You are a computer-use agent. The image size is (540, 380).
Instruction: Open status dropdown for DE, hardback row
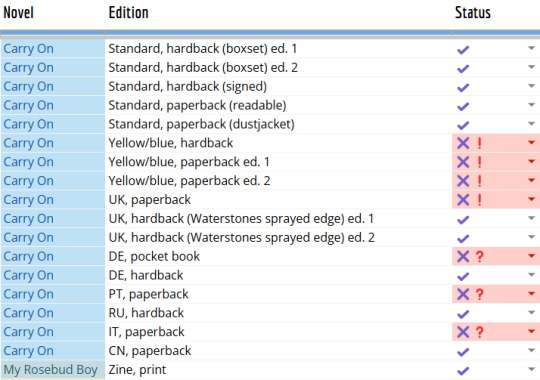531,275
